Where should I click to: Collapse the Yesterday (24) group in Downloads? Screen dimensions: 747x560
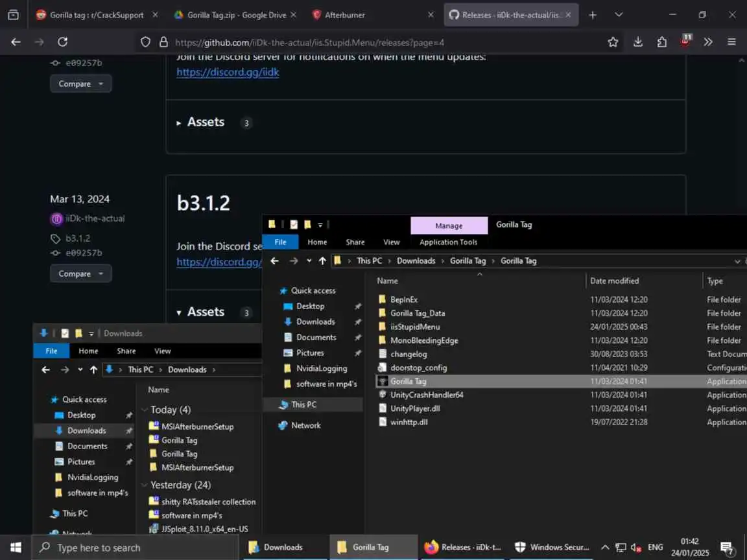click(x=145, y=485)
